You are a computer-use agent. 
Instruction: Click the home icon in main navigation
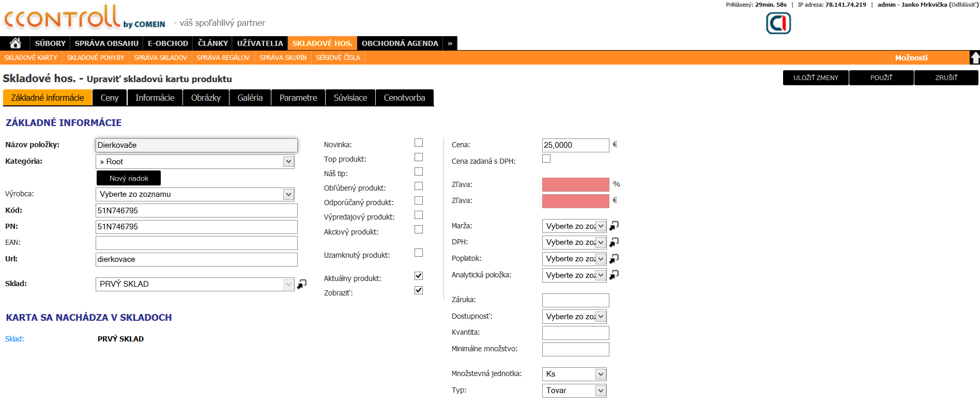16,43
